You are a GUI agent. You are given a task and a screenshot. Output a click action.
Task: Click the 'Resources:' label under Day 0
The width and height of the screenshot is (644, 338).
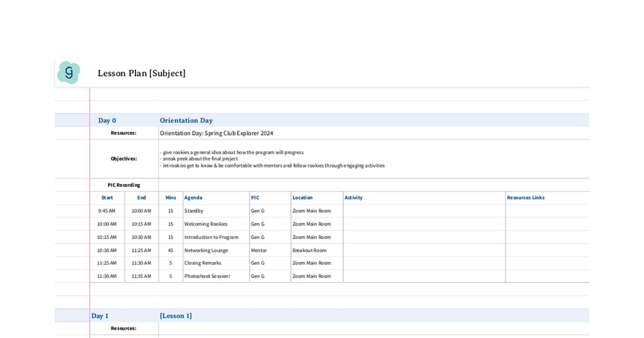tap(124, 133)
